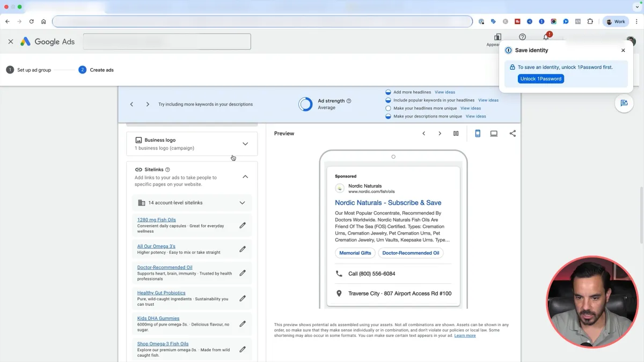644x362 pixels.
Task: Click the Traverse City location row
Action: coord(393,293)
